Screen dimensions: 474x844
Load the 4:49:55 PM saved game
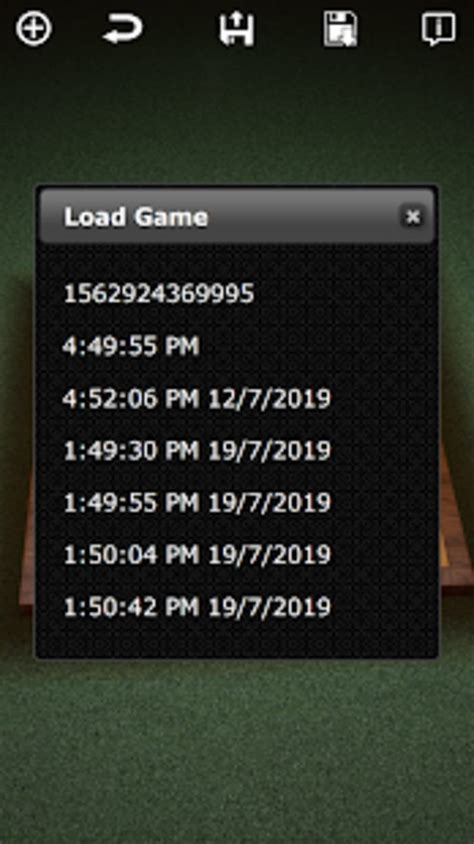pyautogui.click(x=131, y=346)
